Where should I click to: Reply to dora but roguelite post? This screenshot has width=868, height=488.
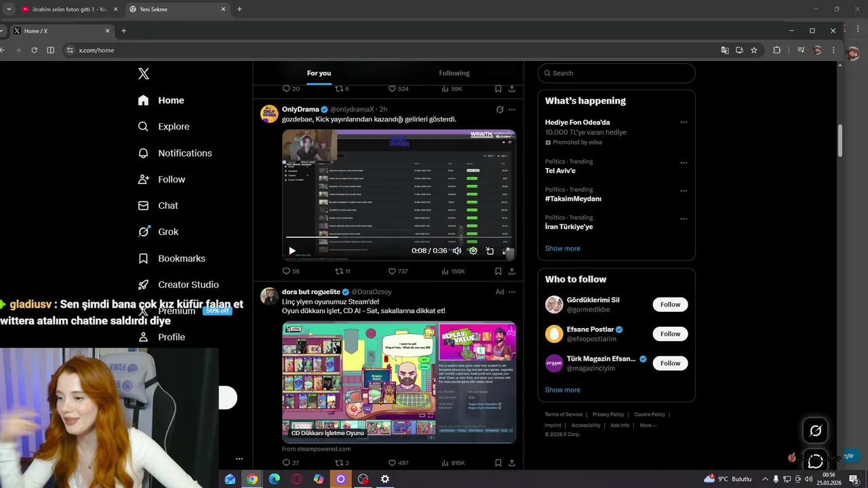[291, 463]
